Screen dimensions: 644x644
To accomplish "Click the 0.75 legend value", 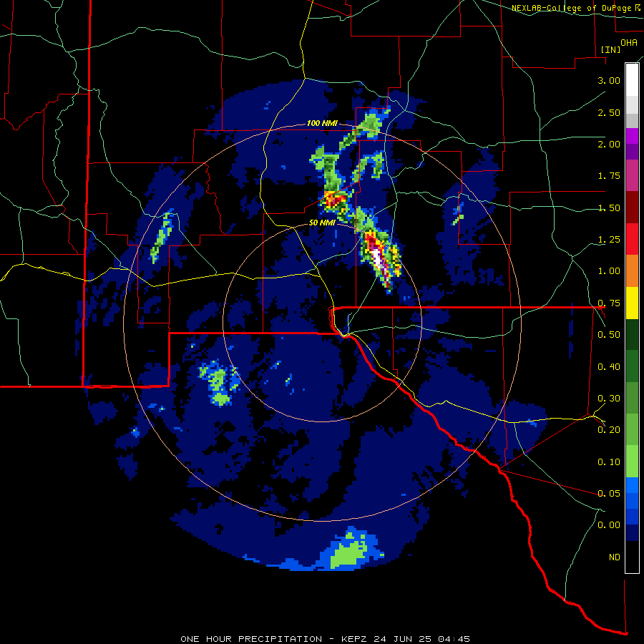I will pyautogui.click(x=609, y=303).
